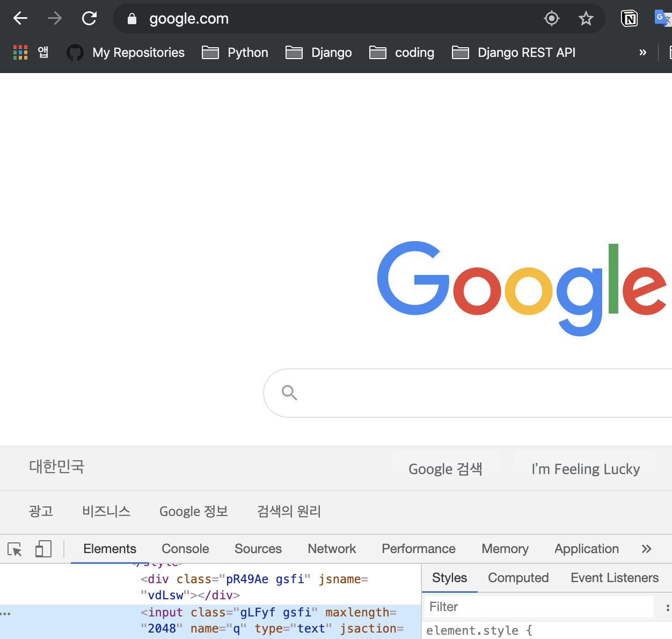
Task: Select the Elements DevTools tab
Action: click(x=110, y=549)
